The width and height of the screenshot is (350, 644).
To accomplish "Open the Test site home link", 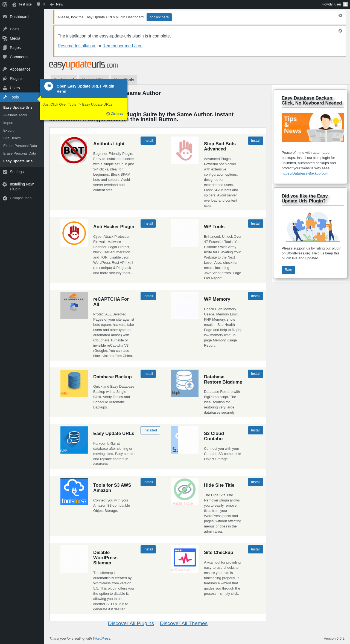I will click(x=22, y=4).
